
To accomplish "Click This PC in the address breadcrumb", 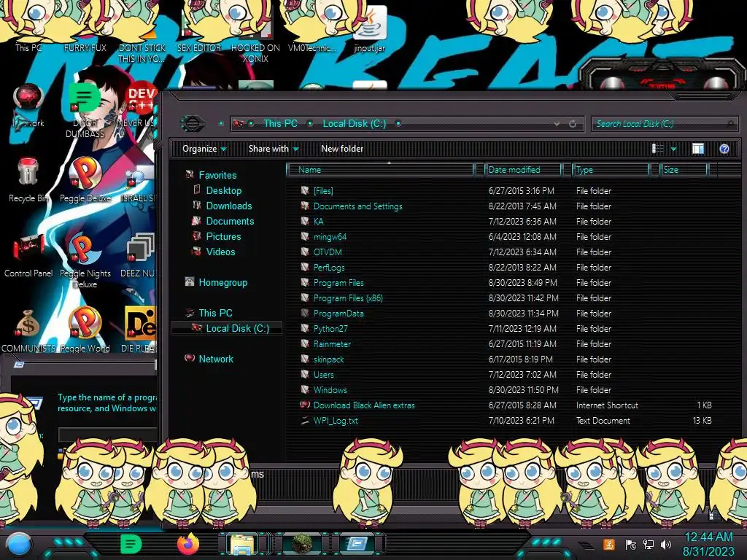I will pyautogui.click(x=280, y=124).
